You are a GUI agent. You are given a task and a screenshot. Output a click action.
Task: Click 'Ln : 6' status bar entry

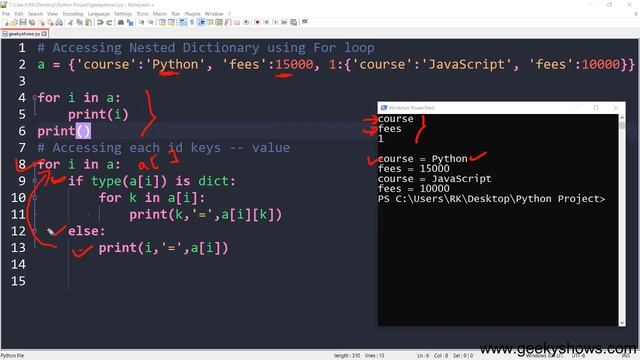click(x=423, y=356)
